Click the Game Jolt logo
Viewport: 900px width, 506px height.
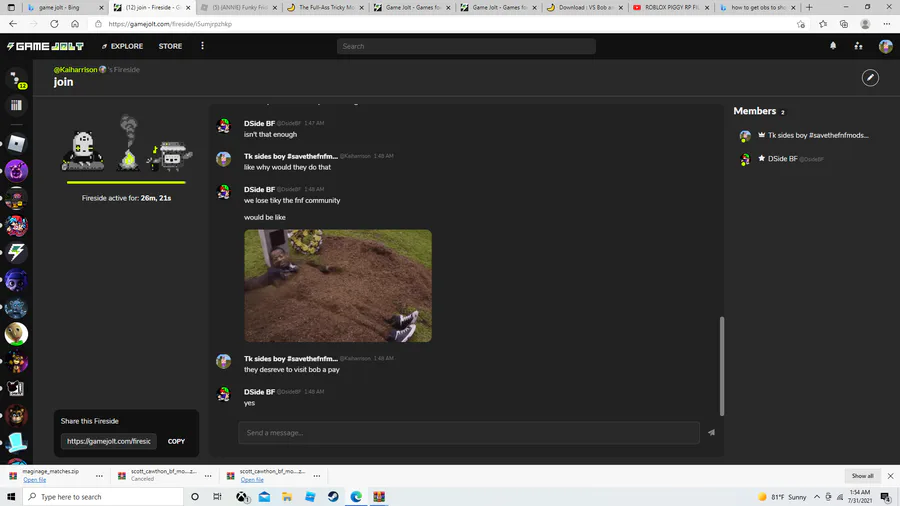point(45,46)
